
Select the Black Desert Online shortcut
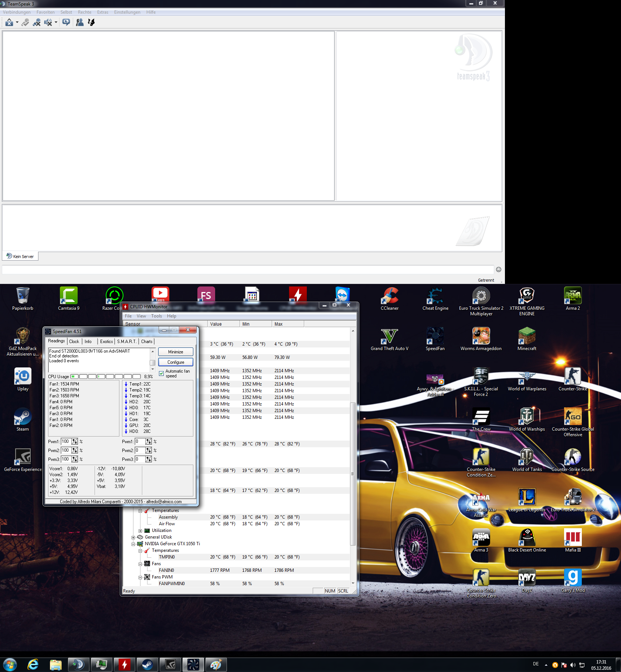tap(527, 541)
